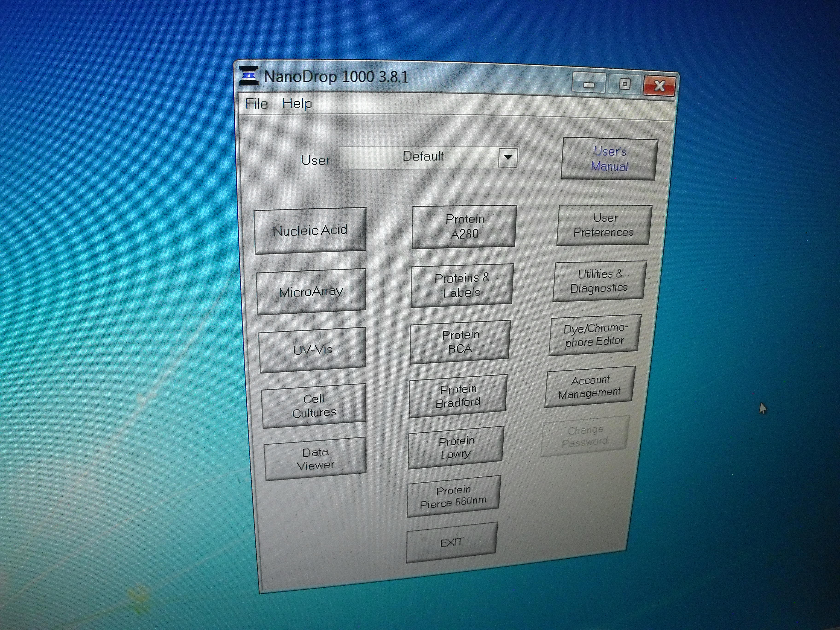Viewport: 840px width, 630px height.
Task: Launch the Nucleic Acid module
Action: 310,230
